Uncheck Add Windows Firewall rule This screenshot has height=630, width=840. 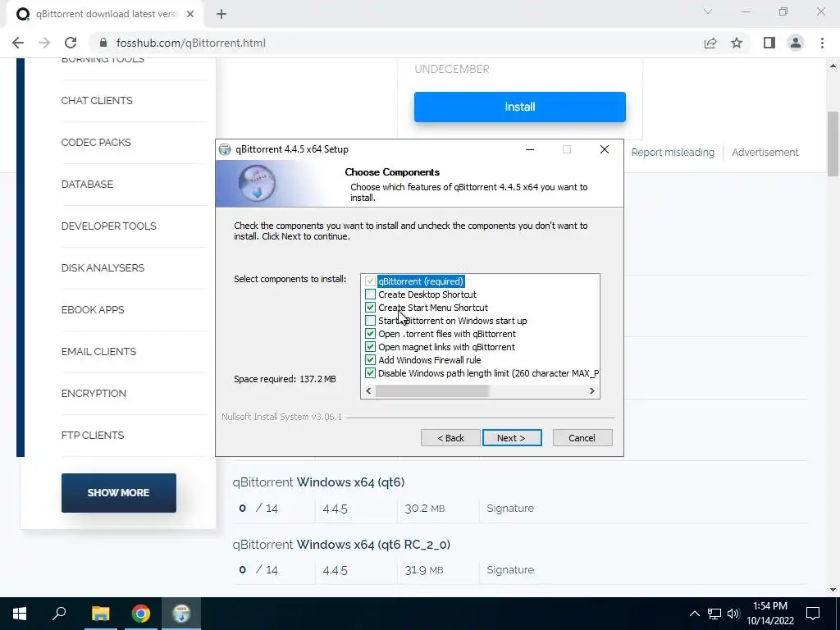[370, 360]
